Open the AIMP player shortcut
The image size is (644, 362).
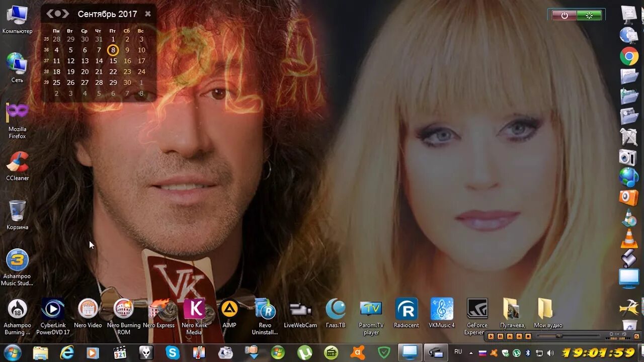point(229,314)
